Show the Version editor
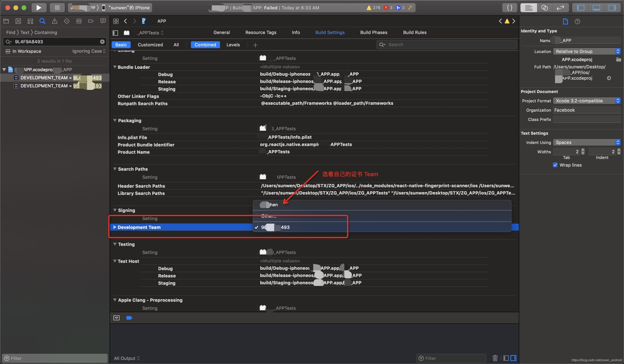 560,8
